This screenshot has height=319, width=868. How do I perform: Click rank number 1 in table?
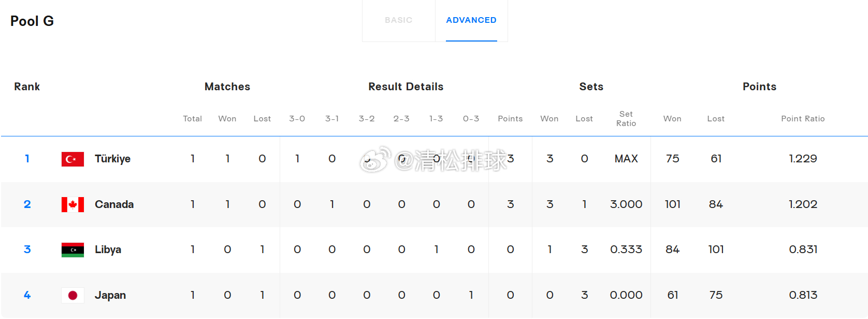click(x=27, y=159)
